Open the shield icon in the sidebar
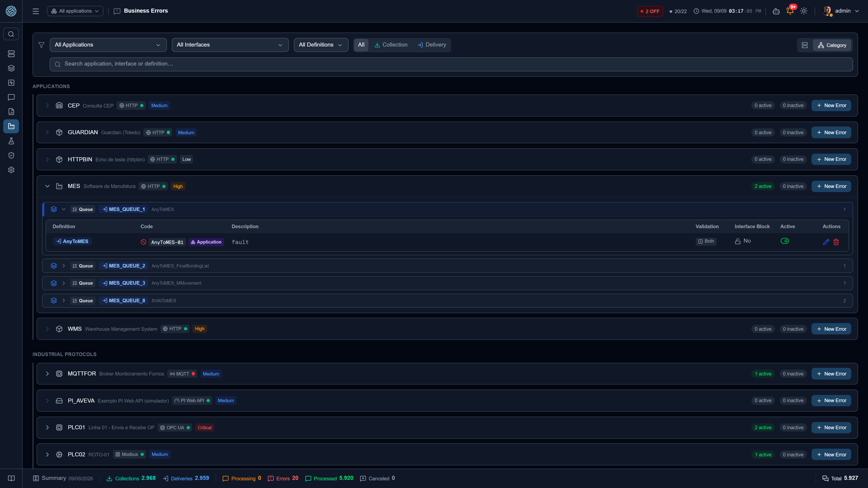The height and width of the screenshot is (488, 868). [11, 155]
